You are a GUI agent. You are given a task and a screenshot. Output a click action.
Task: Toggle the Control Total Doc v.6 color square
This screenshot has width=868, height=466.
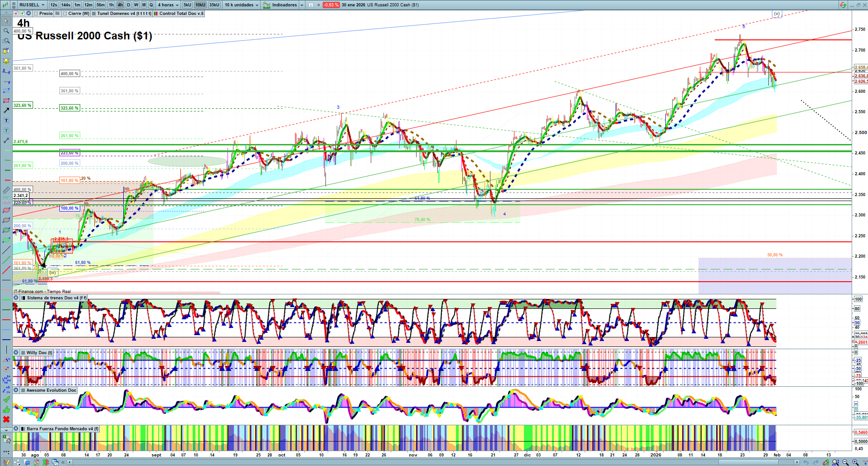click(156, 14)
